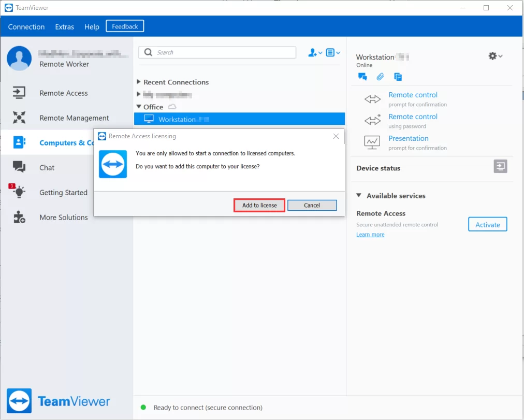Collapse the Office group
The width and height of the screenshot is (524, 420).
138,106
